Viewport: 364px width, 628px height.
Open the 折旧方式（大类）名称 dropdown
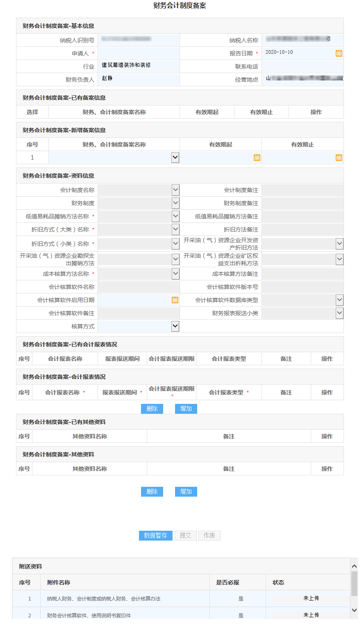175,229
